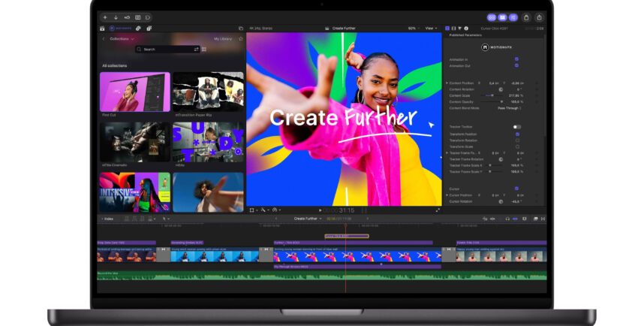Uncheck the Animation Out checkbox
The image size is (644, 326).
tap(516, 65)
